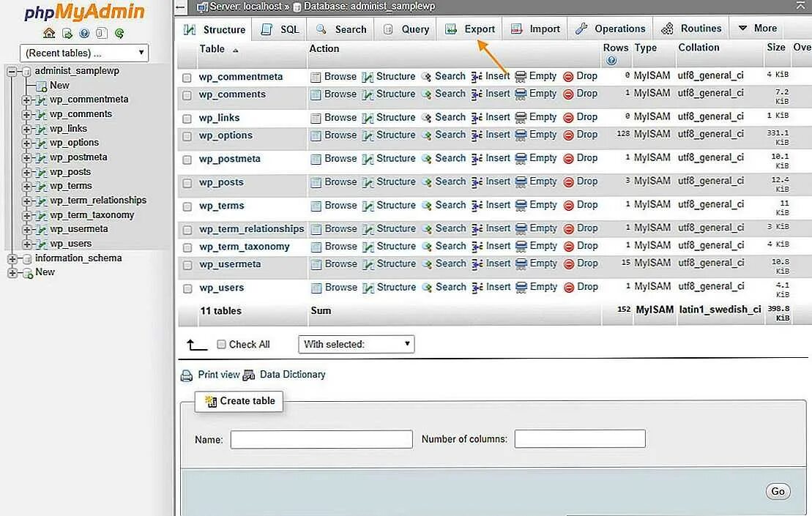Click the Print view printer icon

187,375
